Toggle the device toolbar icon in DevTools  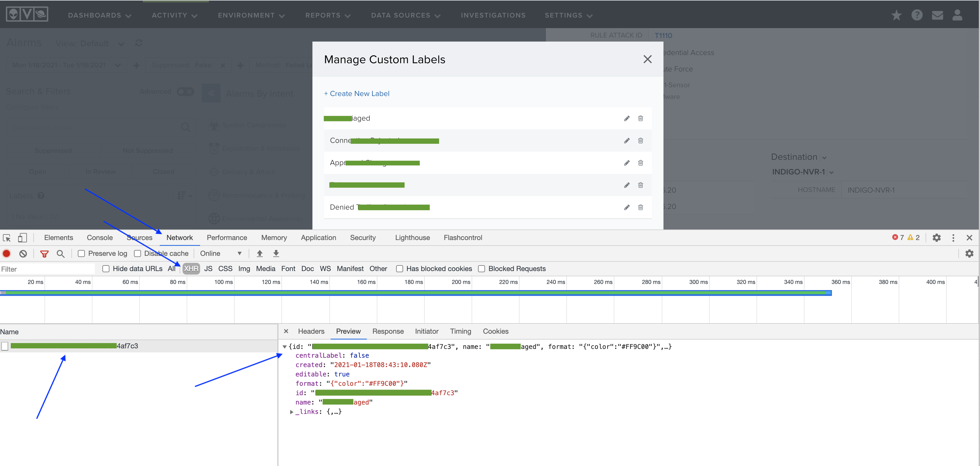(x=23, y=238)
